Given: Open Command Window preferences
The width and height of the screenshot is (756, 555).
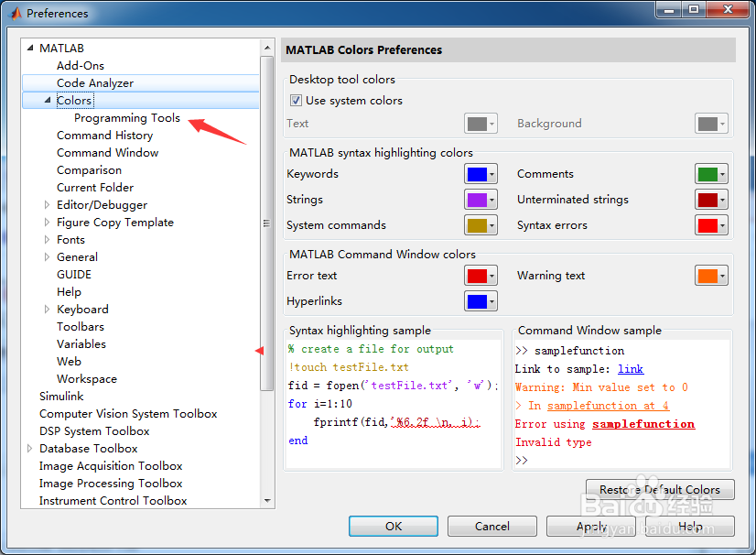Looking at the screenshot, I should point(107,153).
